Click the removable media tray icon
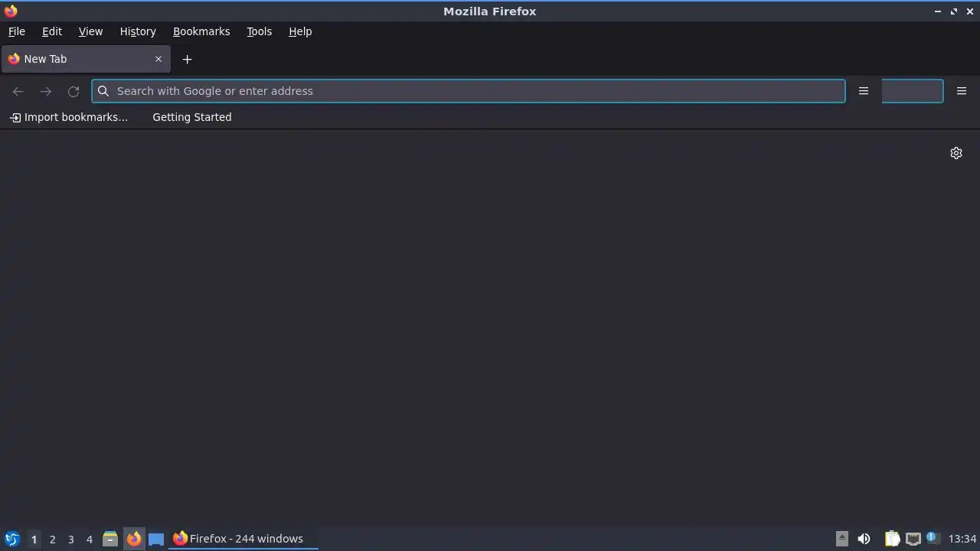This screenshot has width=980, height=551. point(842,539)
